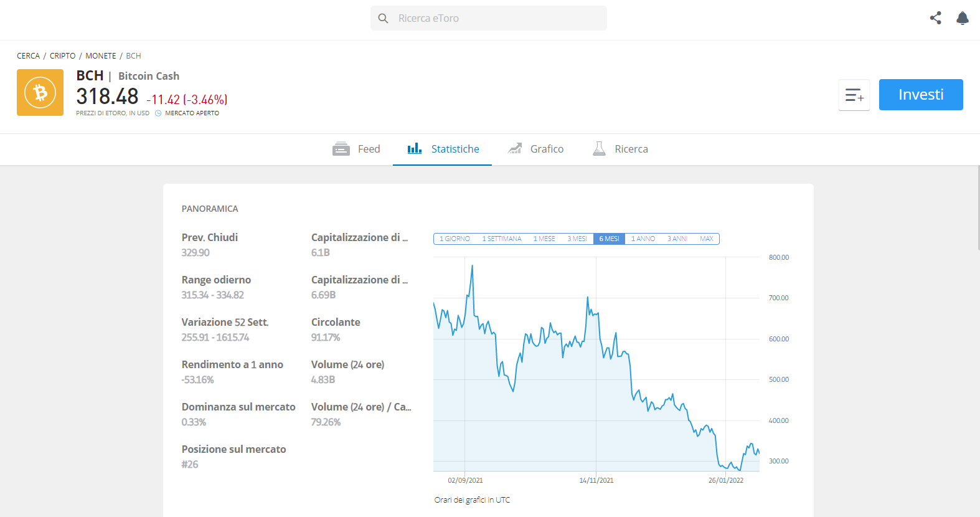Switch chart to 1 ANNO
The width and height of the screenshot is (980, 517).
click(x=643, y=239)
